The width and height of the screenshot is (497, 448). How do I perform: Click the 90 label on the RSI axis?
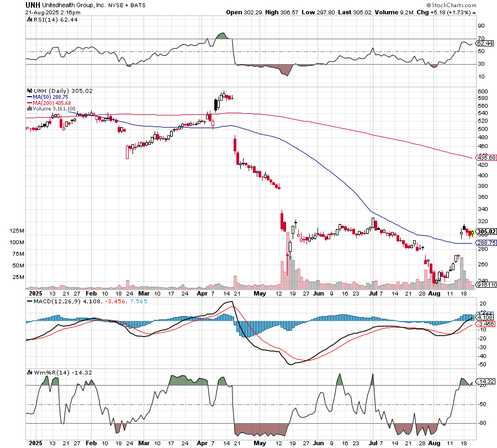481,26
